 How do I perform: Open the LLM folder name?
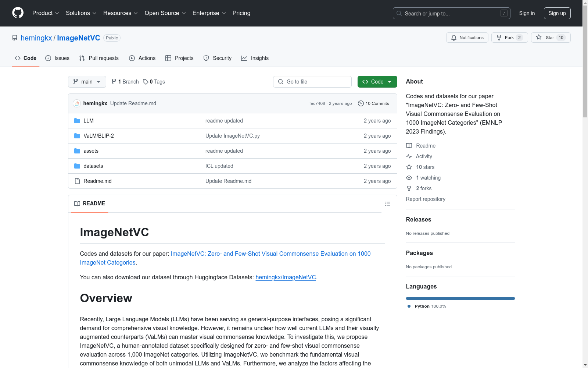click(x=89, y=121)
